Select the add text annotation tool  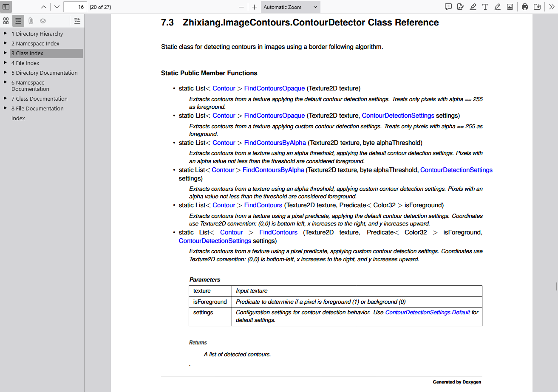pos(485,7)
